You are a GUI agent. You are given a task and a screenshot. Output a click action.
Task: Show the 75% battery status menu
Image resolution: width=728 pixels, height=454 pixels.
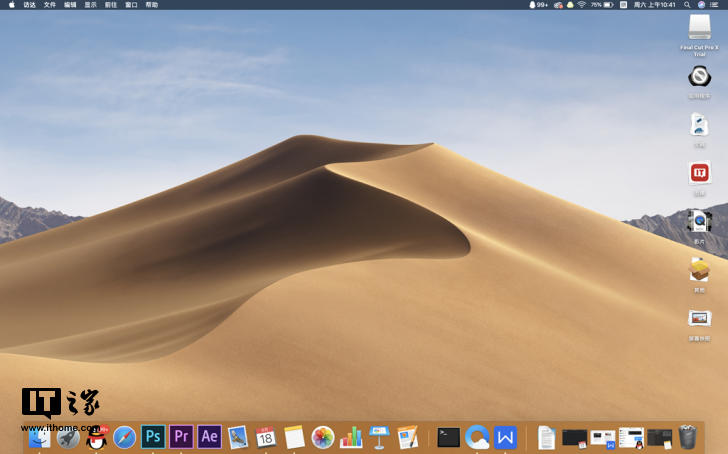point(602,5)
